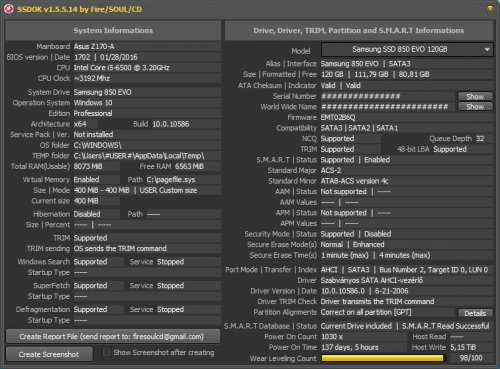Image resolution: width=500 pixels, height=369 pixels.
Task: Click Windows Search Service Stopped value
Action: click(170, 262)
